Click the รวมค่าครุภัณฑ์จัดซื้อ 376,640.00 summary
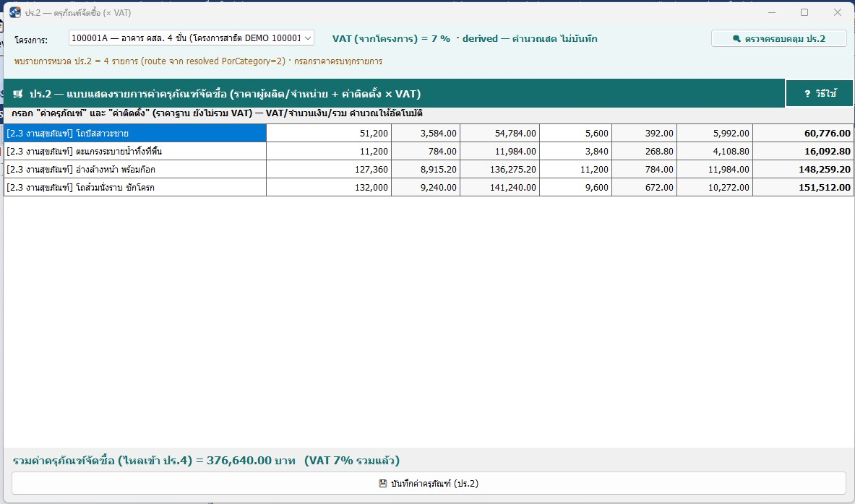Viewport: 855px width, 504px height. click(206, 461)
